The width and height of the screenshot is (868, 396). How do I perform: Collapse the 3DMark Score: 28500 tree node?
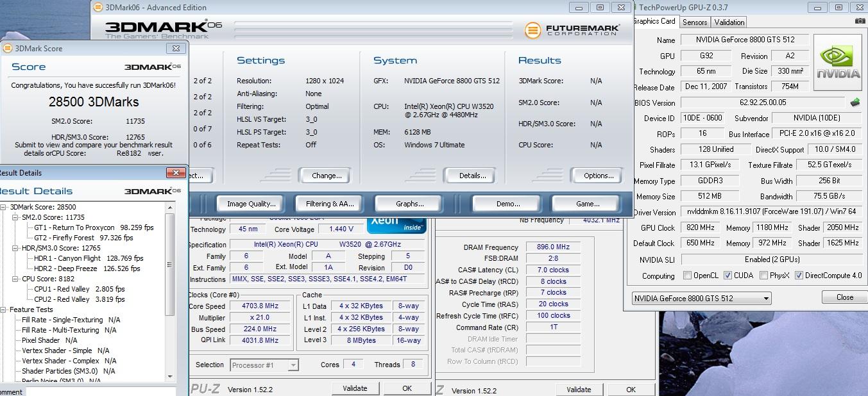point(4,207)
